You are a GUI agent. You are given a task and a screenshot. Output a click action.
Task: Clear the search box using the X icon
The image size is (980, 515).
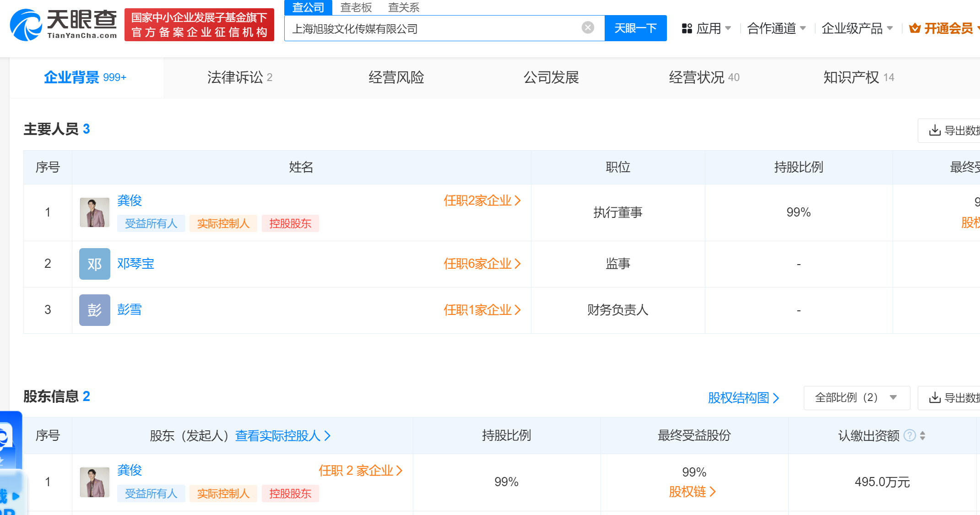click(x=587, y=27)
